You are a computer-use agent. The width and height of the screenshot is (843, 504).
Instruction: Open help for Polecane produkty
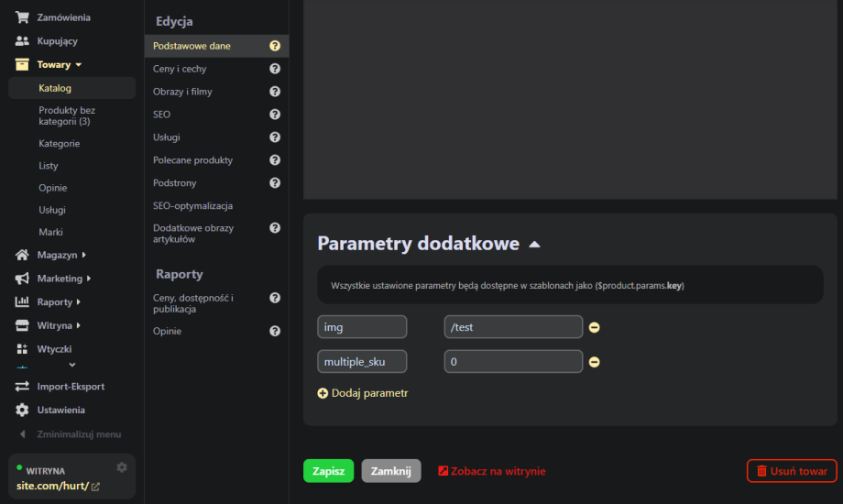point(275,160)
